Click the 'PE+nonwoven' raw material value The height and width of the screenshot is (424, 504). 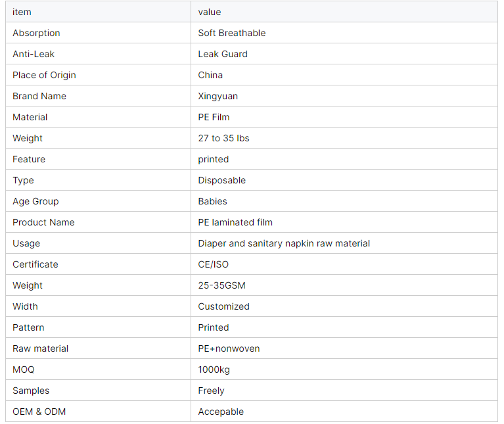point(229,348)
